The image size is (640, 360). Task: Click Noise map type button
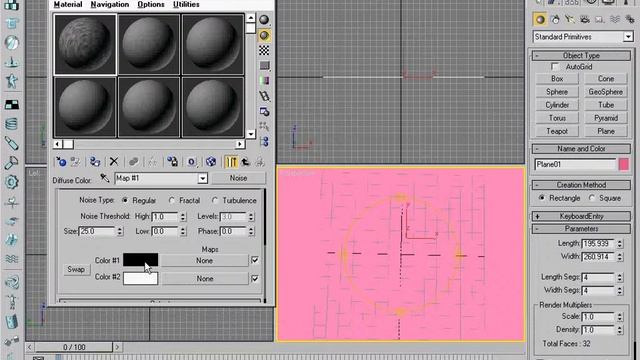pos(238,178)
